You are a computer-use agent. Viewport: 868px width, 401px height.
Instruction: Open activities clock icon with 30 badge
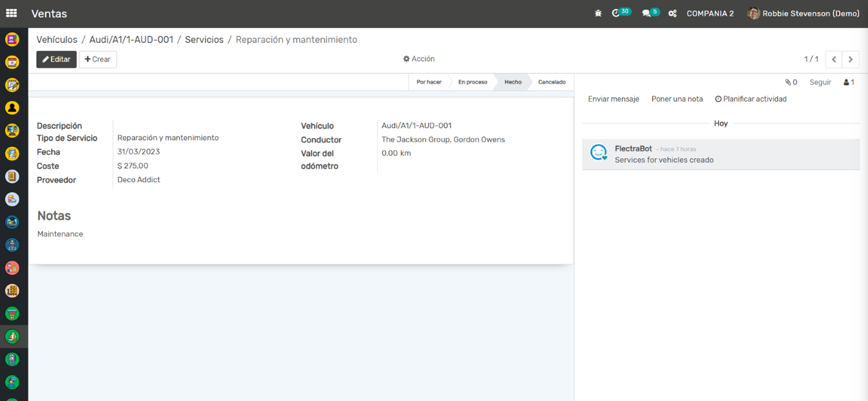tap(616, 13)
